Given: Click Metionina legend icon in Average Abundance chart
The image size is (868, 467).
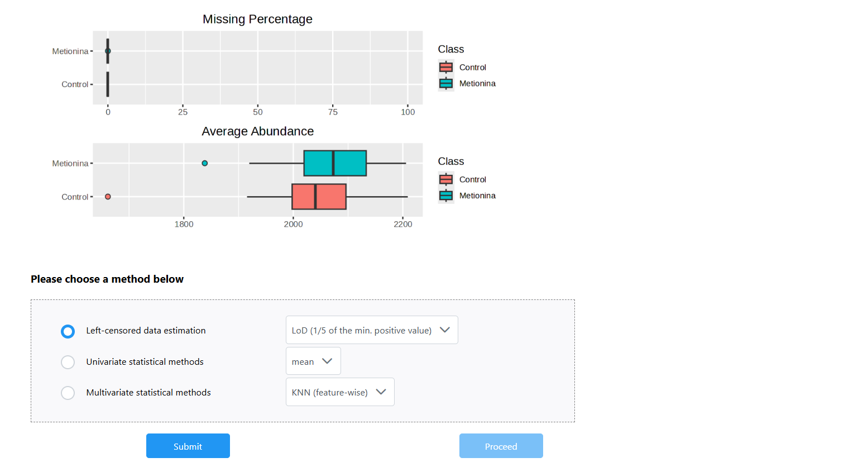Looking at the screenshot, I should pos(445,196).
